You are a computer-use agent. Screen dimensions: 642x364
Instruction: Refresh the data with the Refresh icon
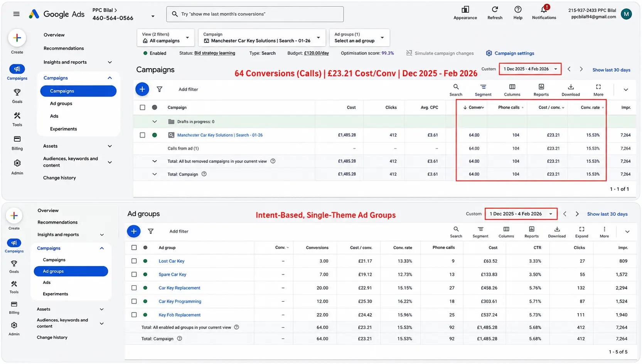click(x=495, y=10)
